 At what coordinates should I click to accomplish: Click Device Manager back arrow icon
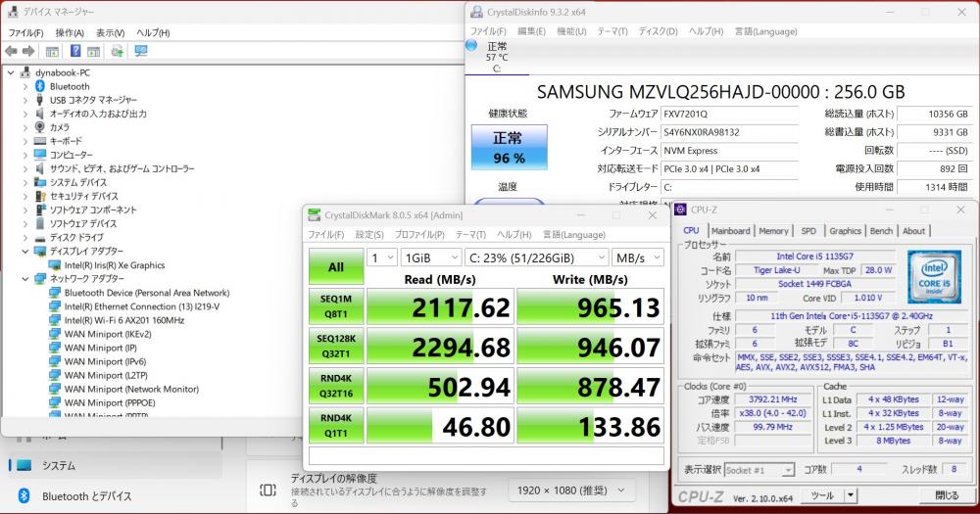point(11,51)
